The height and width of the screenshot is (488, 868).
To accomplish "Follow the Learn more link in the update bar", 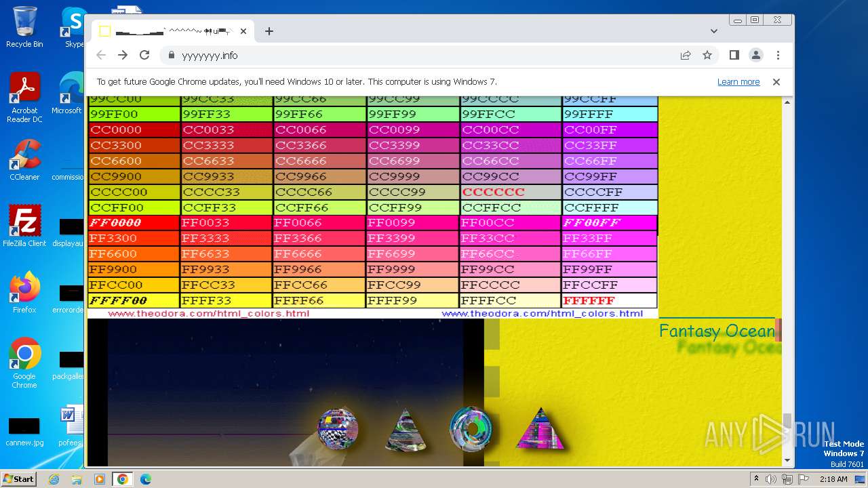I will tap(738, 82).
